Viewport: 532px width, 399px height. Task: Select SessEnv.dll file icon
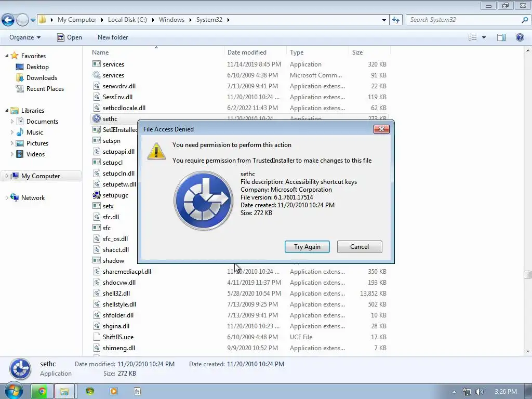point(97,97)
